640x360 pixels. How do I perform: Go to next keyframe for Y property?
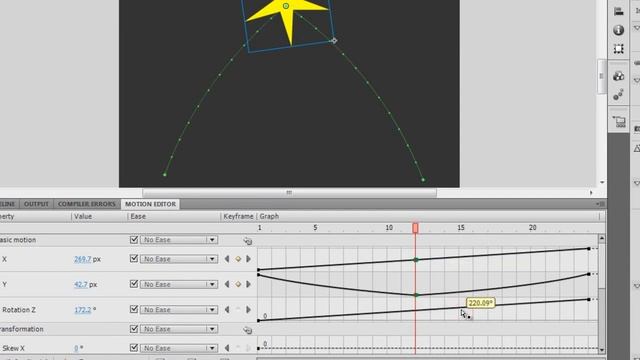coord(248,284)
